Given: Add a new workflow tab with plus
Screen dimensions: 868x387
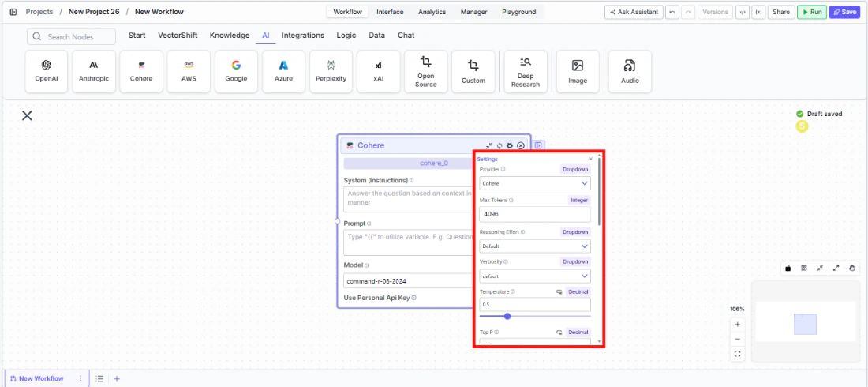Looking at the screenshot, I should (117, 378).
